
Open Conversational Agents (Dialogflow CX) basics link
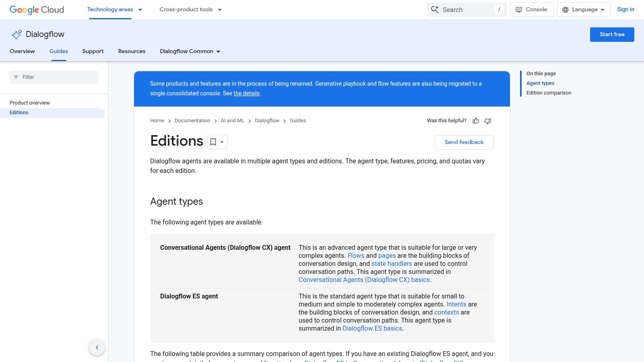(x=364, y=280)
